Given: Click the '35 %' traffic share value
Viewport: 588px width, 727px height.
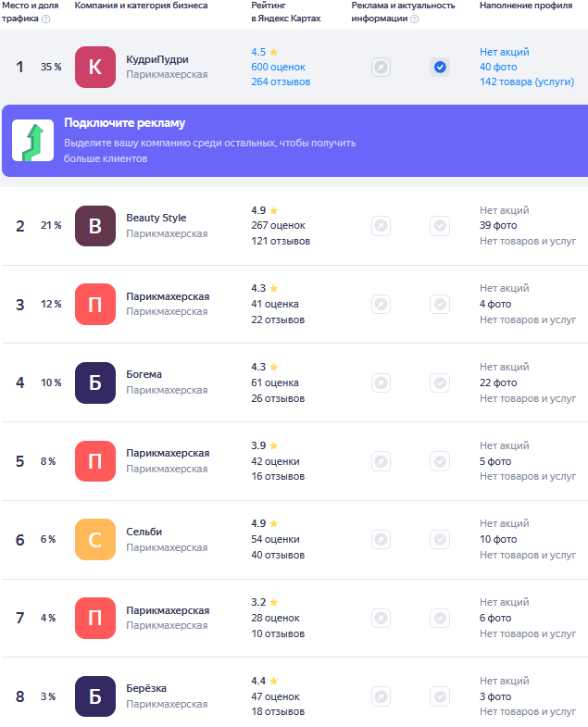Looking at the screenshot, I should pos(51,67).
